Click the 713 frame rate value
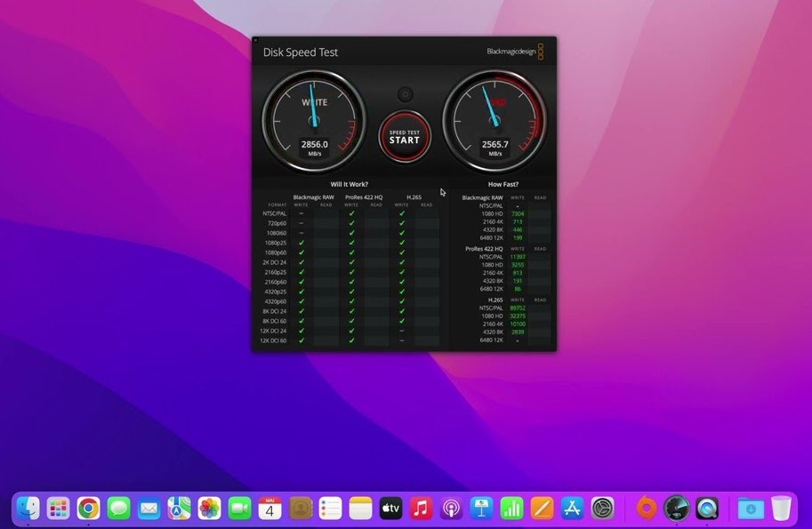Viewport: 812px width, 529px height. (x=518, y=221)
